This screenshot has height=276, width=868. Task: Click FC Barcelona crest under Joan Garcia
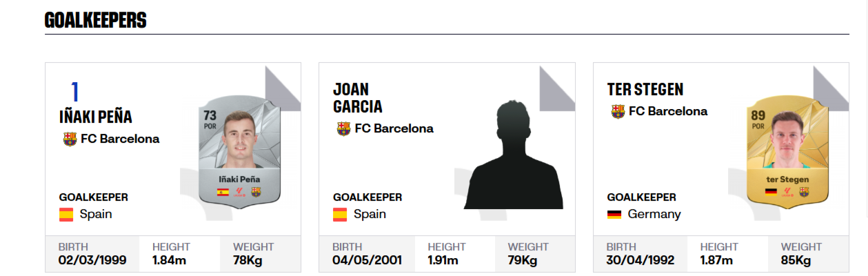(343, 128)
